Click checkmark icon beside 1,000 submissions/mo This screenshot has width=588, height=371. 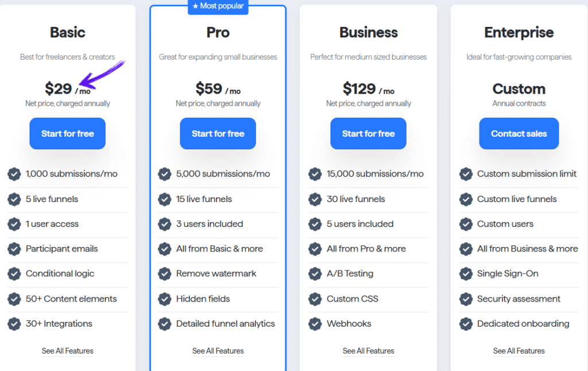14,174
